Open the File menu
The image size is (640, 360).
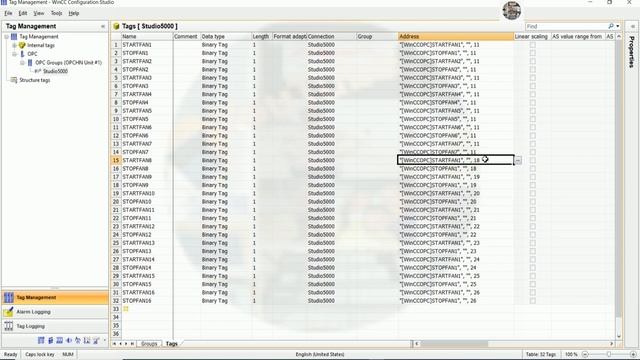(x=8, y=13)
